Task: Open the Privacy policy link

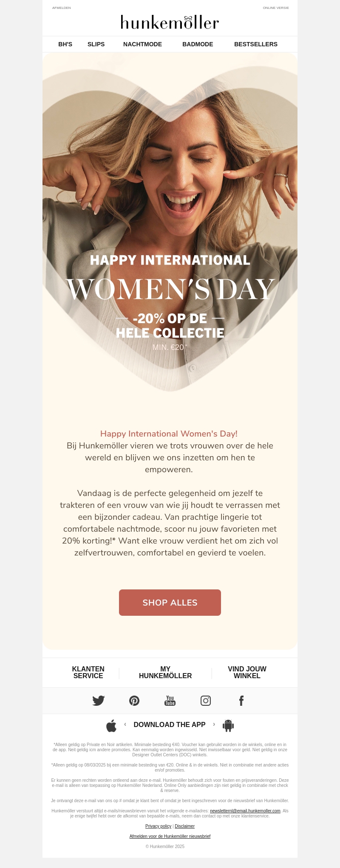Action: 158,826
